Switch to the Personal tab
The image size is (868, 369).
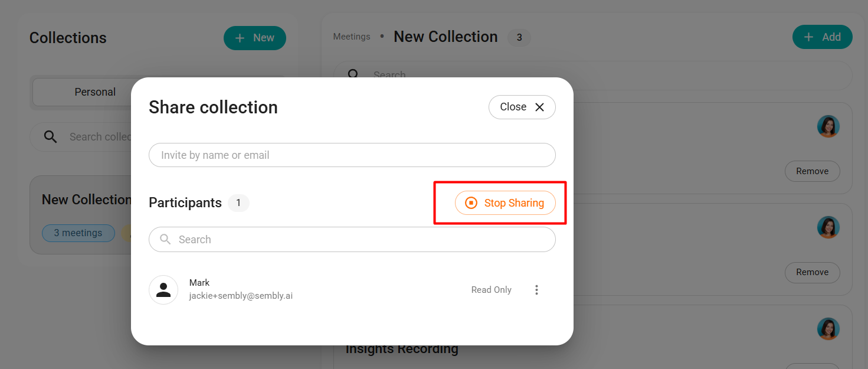[94, 92]
